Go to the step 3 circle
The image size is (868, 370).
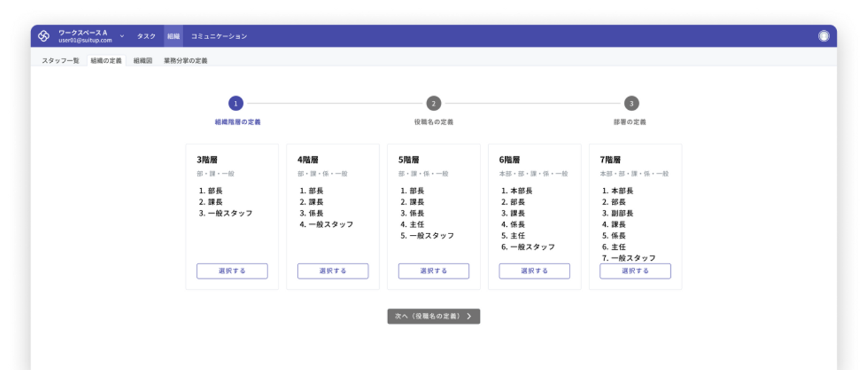pos(631,104)
